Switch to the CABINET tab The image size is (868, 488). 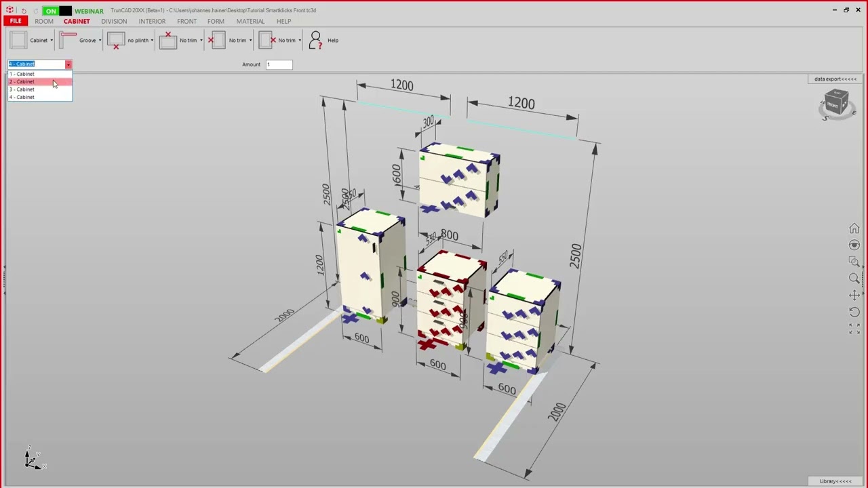77,21
